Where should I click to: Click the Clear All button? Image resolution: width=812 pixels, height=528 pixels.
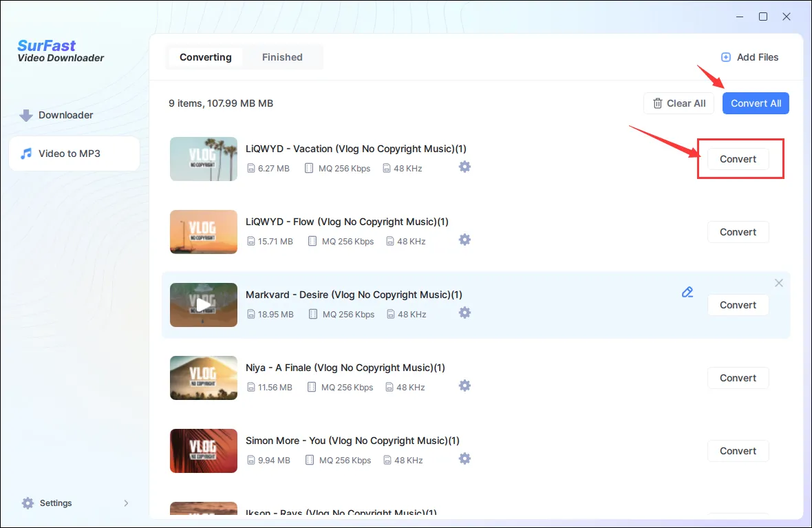(679, 103)
